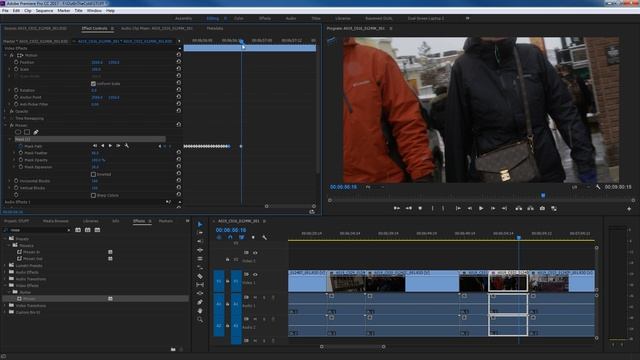640x360 pixels.
Task: Clear the Effects panel search field
Action: click(68, 230)
